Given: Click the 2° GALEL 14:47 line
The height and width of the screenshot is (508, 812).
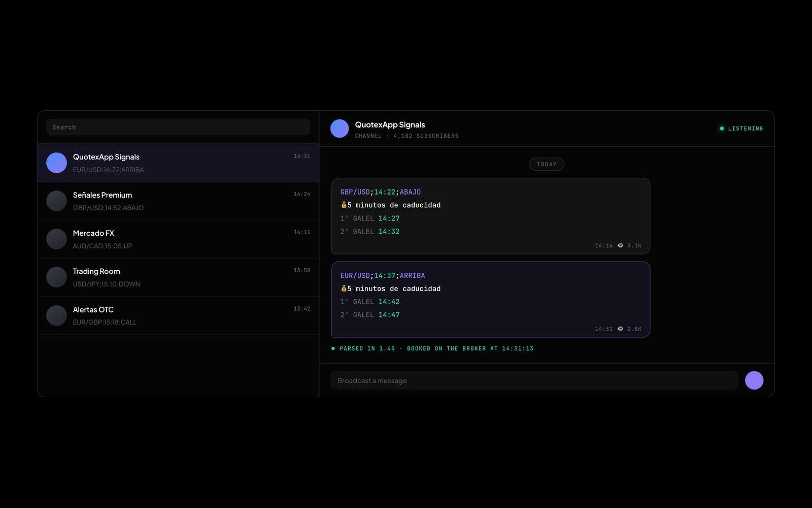Looking at the screenshot, I should tap(370, 315).
